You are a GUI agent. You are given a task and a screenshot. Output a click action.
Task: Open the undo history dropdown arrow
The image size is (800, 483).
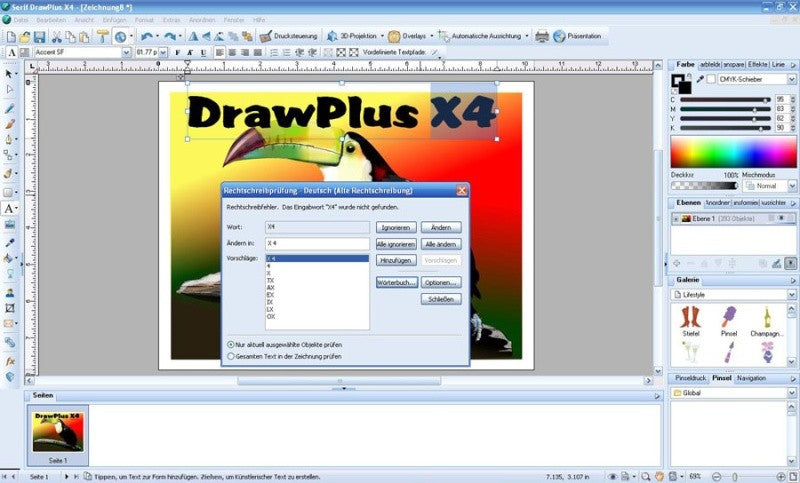pyautogui.click(x=157, y=36)
